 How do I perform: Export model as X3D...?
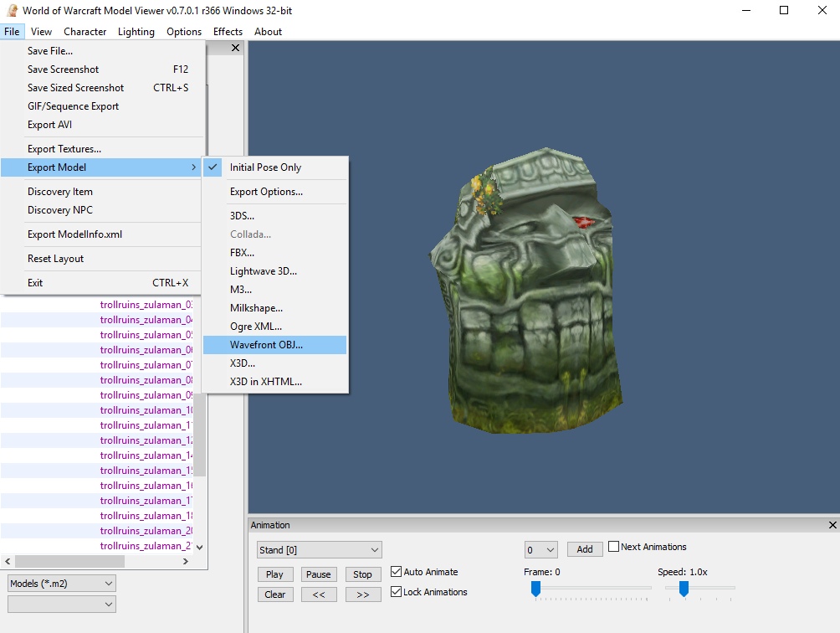[275, 363]
